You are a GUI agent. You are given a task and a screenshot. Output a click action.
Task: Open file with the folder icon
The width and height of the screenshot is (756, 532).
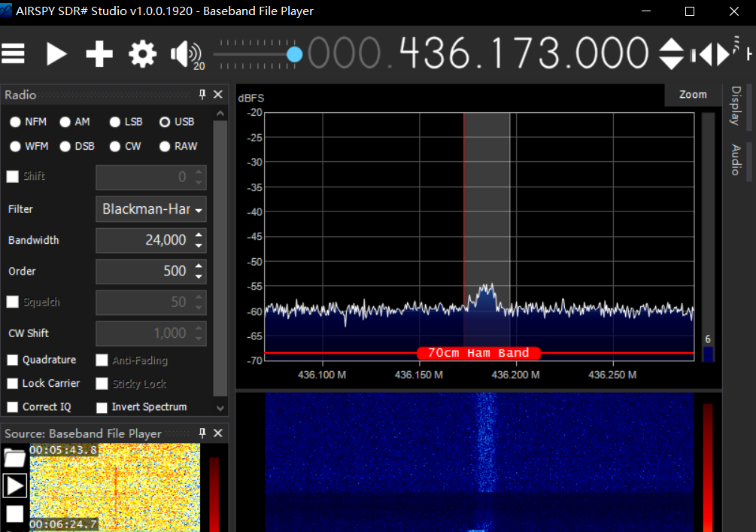(x=14, y=458)
